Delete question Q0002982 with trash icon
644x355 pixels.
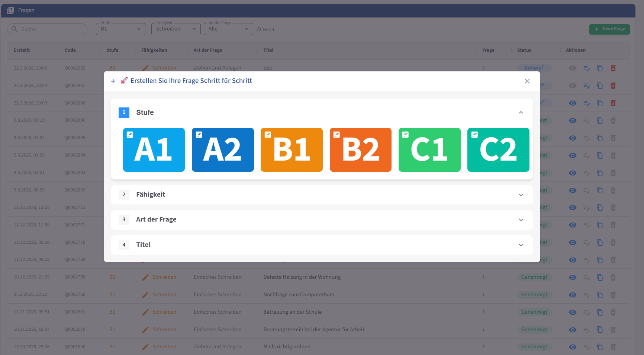[613, 68]
